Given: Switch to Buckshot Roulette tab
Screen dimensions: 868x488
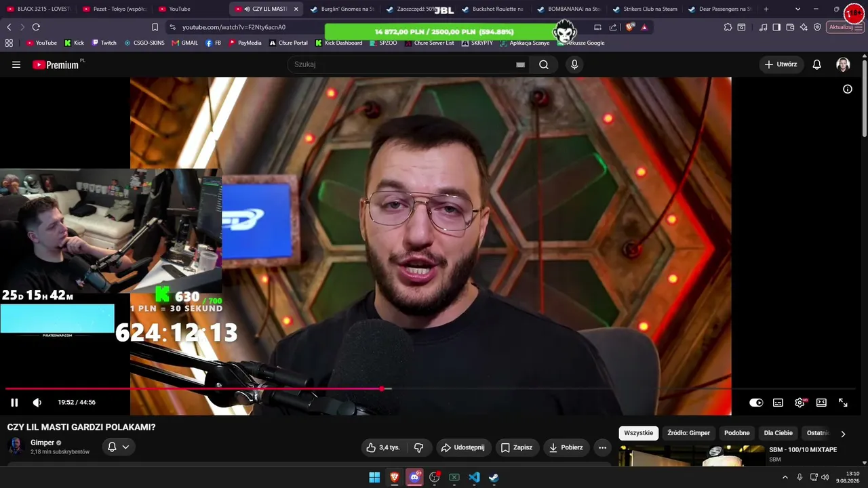Looking at the screenshot, I should click(x=492, y=9).
